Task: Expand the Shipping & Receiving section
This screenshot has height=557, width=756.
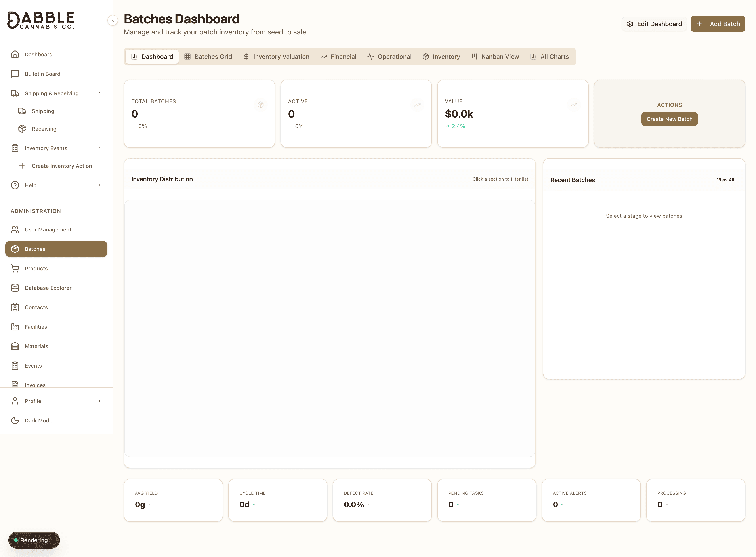Action: [99, 93]
